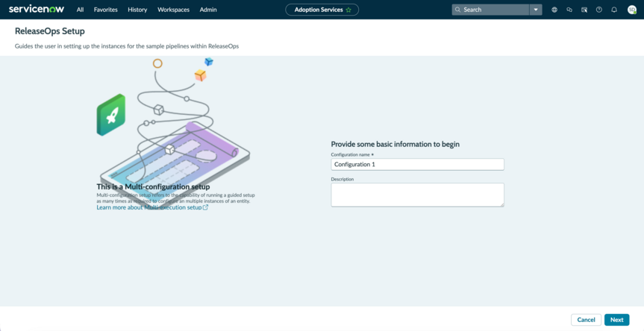Click the ServiceNow logo

point(37,10)
